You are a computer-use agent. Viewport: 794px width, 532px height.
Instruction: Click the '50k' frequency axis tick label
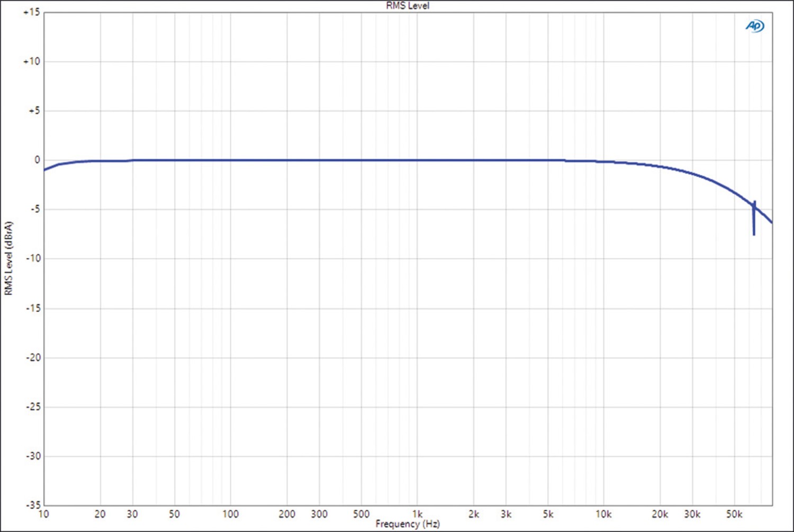(x=734, y=513)
